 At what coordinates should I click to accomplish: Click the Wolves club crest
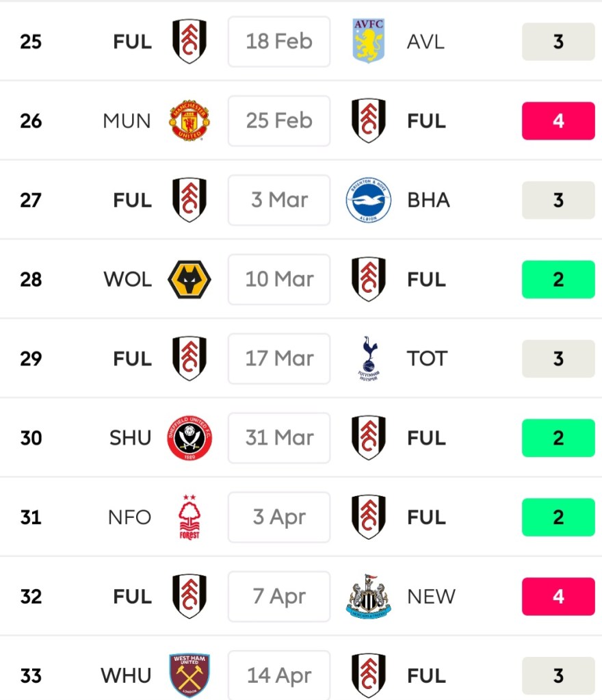click(x=189, y=279)
